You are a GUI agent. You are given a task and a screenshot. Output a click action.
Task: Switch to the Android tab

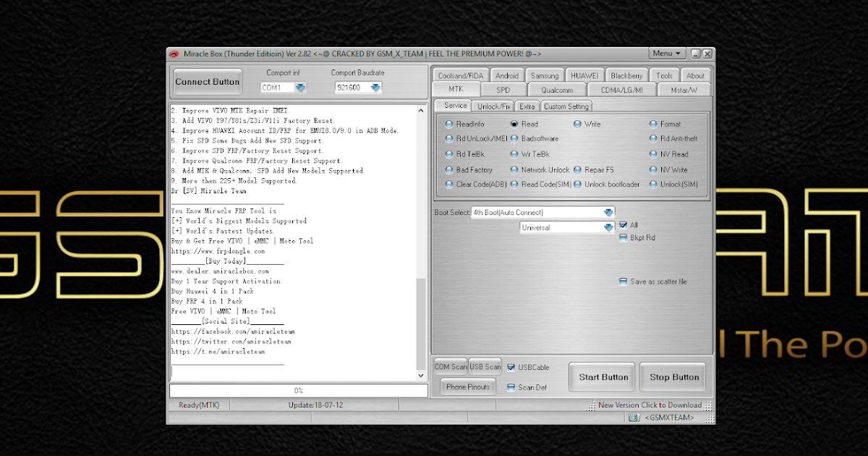tap(507, 75)
